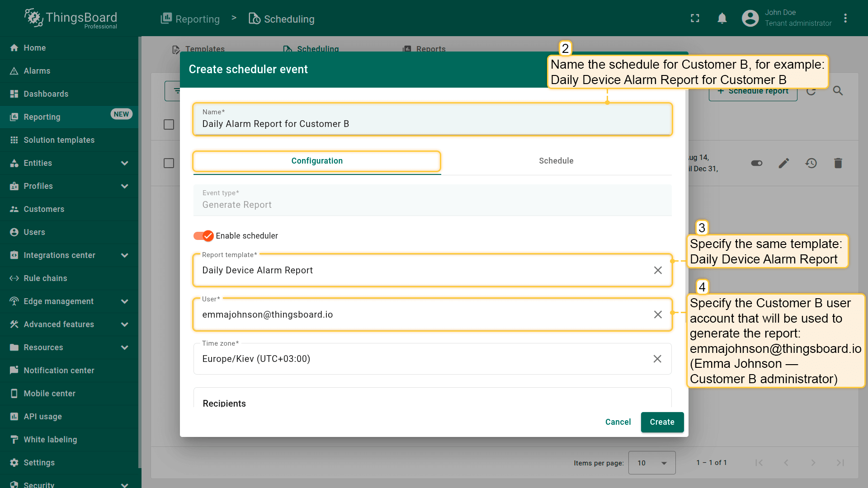The height and width of the screenshot is (488, 868).
Task: Click the search magnifier icon
Action: click(x=838, y=91)
